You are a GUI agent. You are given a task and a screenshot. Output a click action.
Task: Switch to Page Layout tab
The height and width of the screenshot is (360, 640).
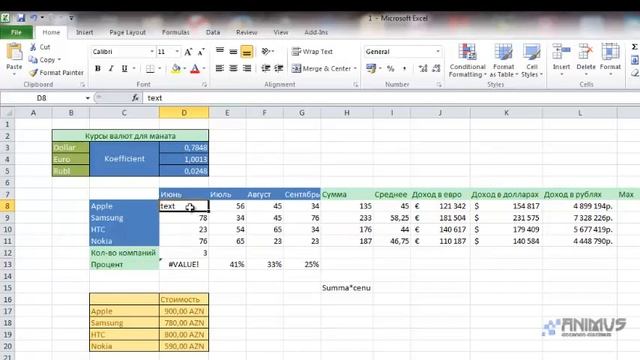click(127, 32)
